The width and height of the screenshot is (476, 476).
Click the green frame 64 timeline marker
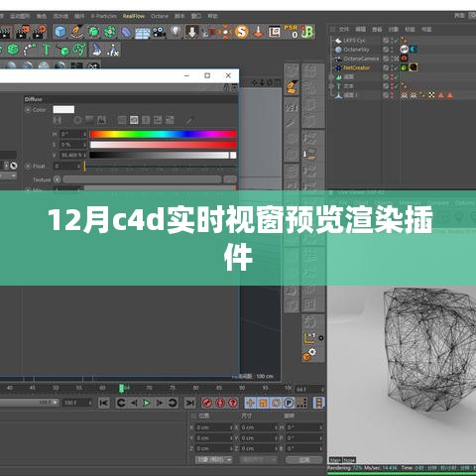[121, 388]
